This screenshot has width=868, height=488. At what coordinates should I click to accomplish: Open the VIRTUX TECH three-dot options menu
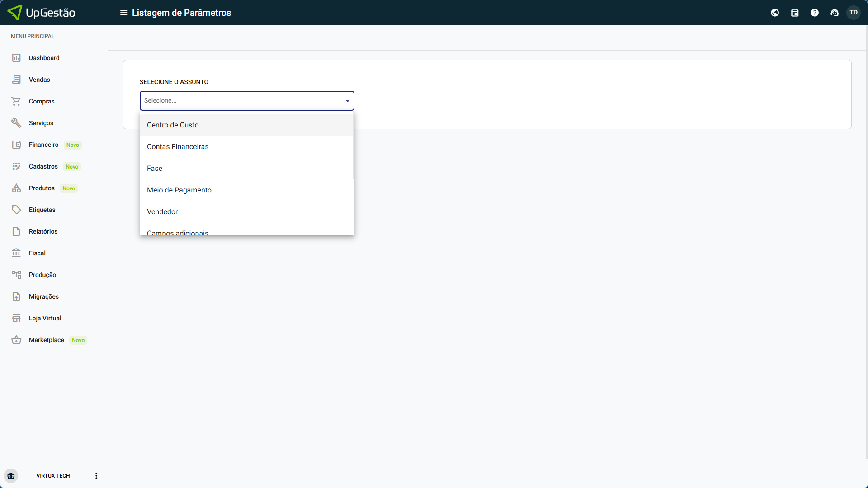[x=96, y=476]
